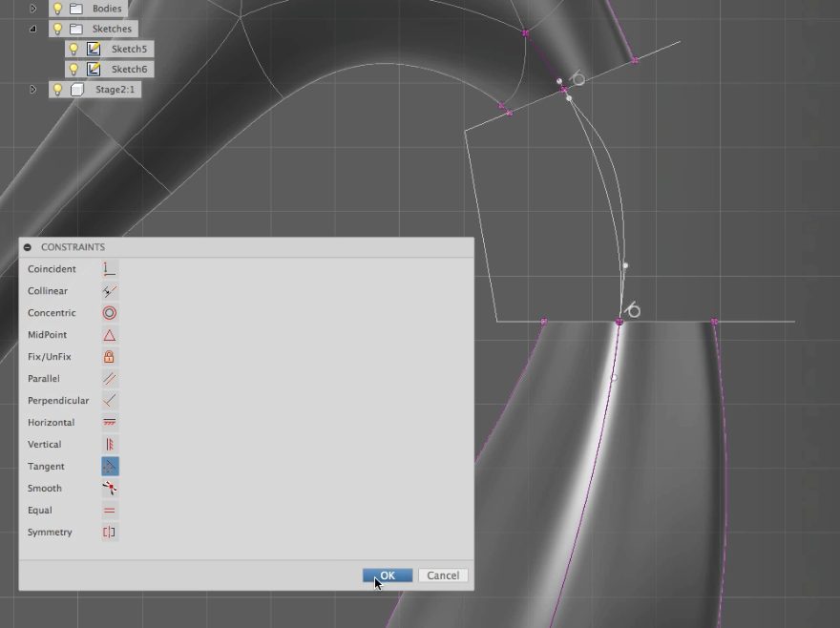
Task: Select the Vertical constraint icon
Action: [109, 444]
